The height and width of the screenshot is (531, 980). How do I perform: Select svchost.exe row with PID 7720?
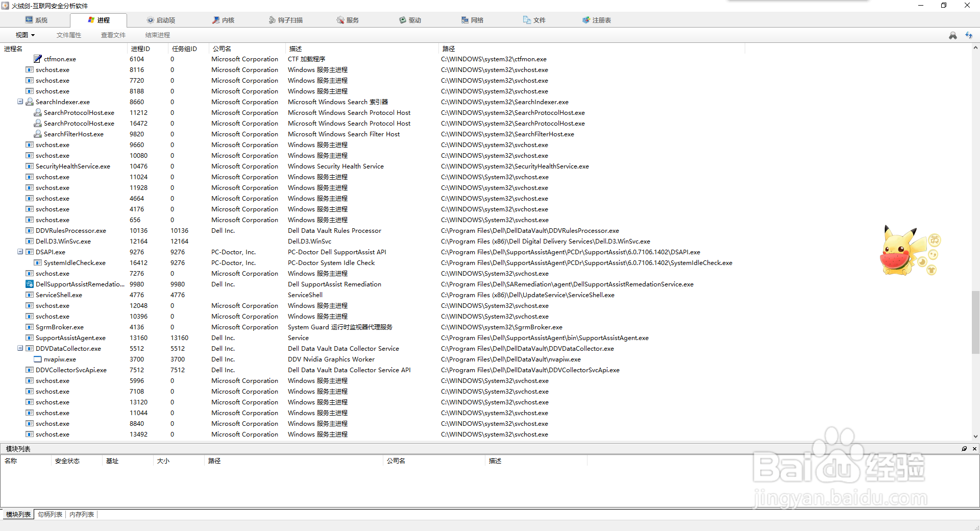(x=373, y=80)
